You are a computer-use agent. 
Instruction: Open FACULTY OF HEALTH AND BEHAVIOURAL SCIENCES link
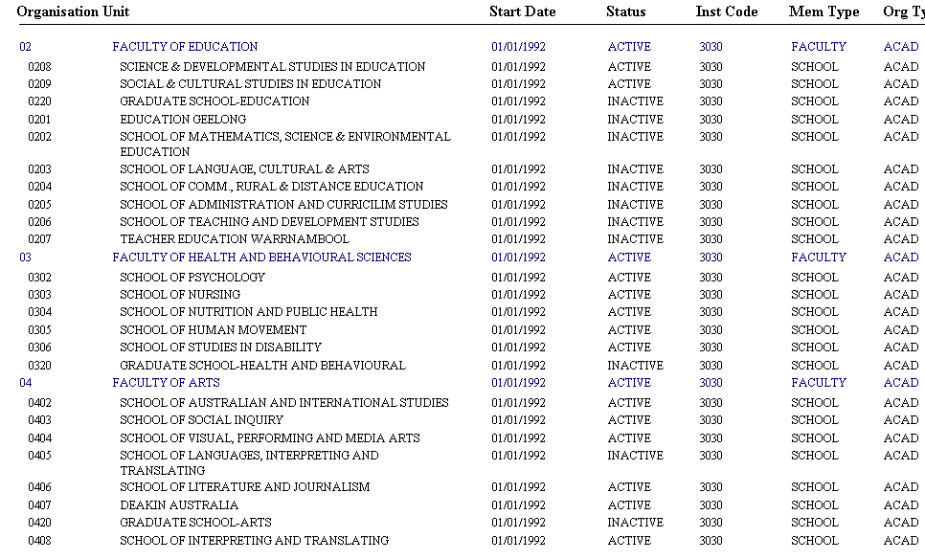point(261,257)
